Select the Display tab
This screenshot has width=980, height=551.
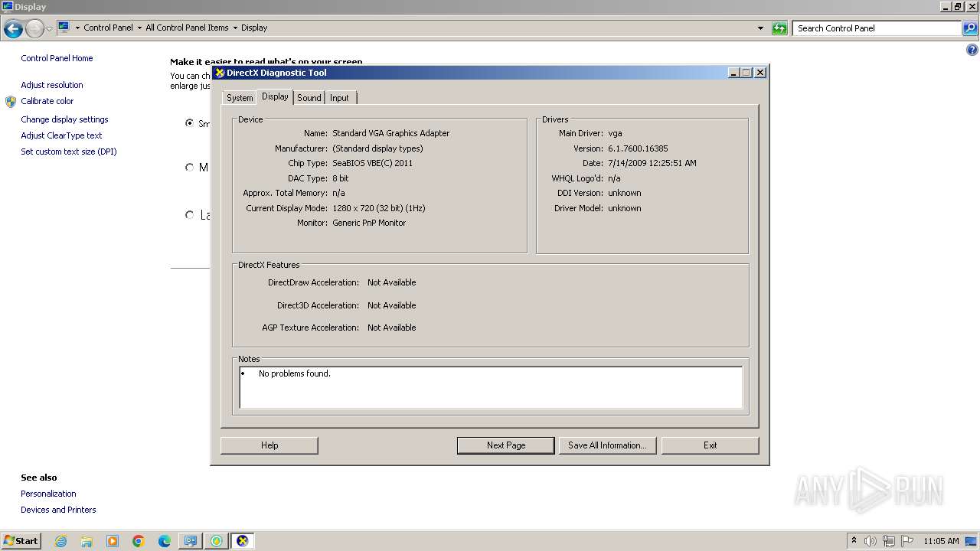275,96
